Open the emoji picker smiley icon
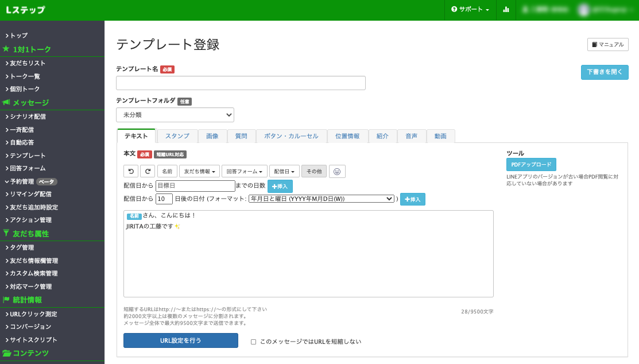This screenshot has width=639, height=364. pyautogui.click(x=337, y=171)
